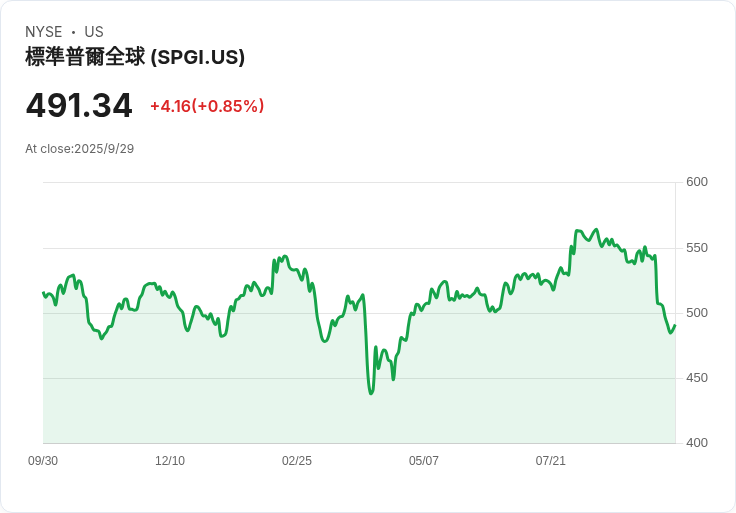Click the chart's lowest dip near 440
The width and height of the screenshot is (736, 513).
tap(371, 393)
